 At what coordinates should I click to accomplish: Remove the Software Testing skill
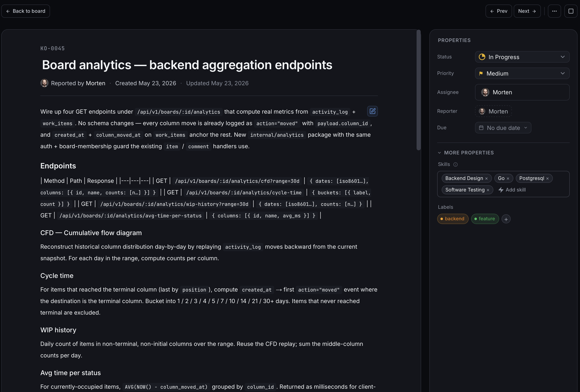488,190
